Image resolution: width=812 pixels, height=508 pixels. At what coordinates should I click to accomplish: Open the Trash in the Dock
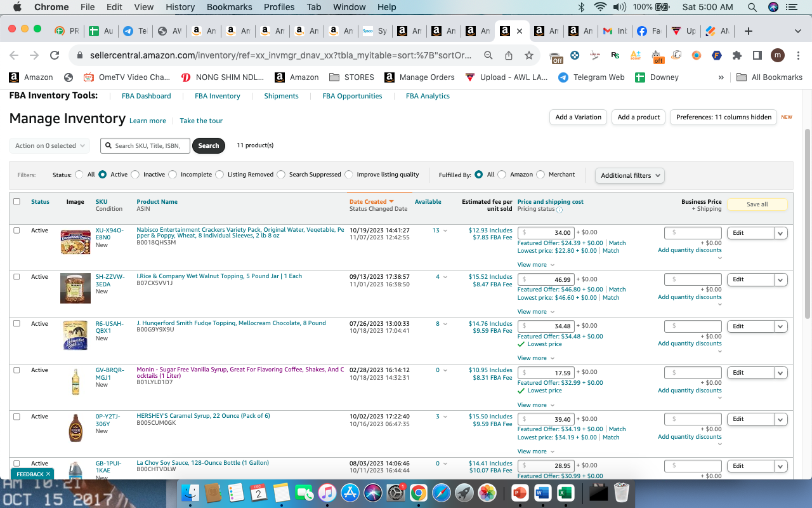pos(622,492)
